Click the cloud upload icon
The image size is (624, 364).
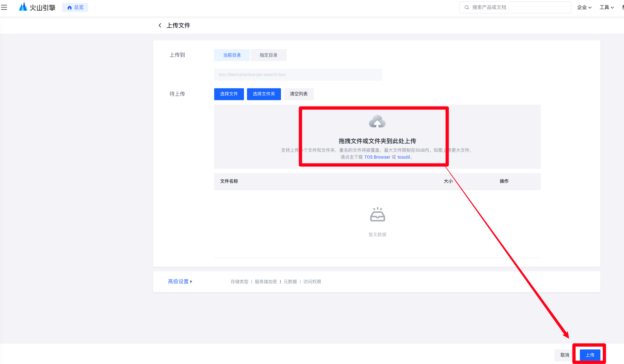click(x=377, y=121)
